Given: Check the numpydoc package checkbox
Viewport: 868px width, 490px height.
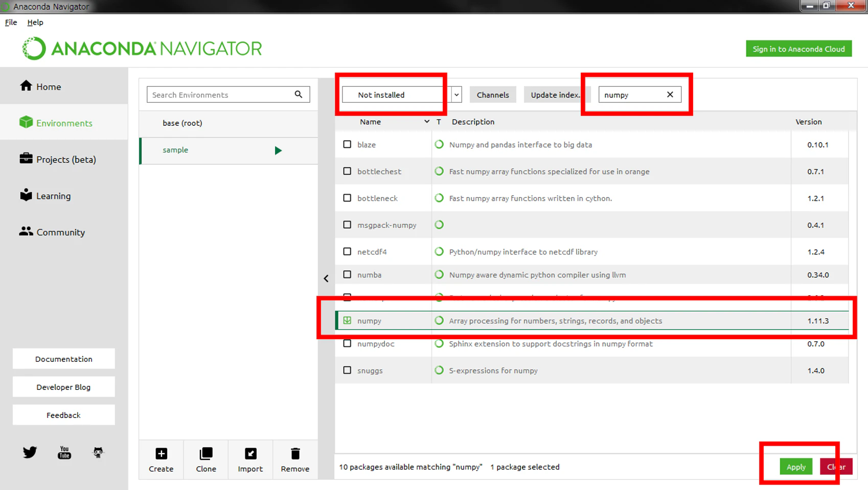Looking at the screenshot, I should click(347, 343).
